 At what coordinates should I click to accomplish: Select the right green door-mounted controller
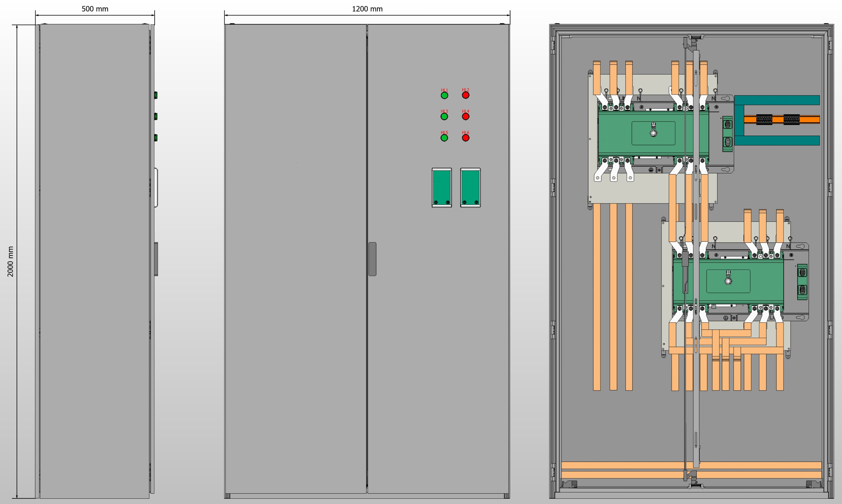470,188
